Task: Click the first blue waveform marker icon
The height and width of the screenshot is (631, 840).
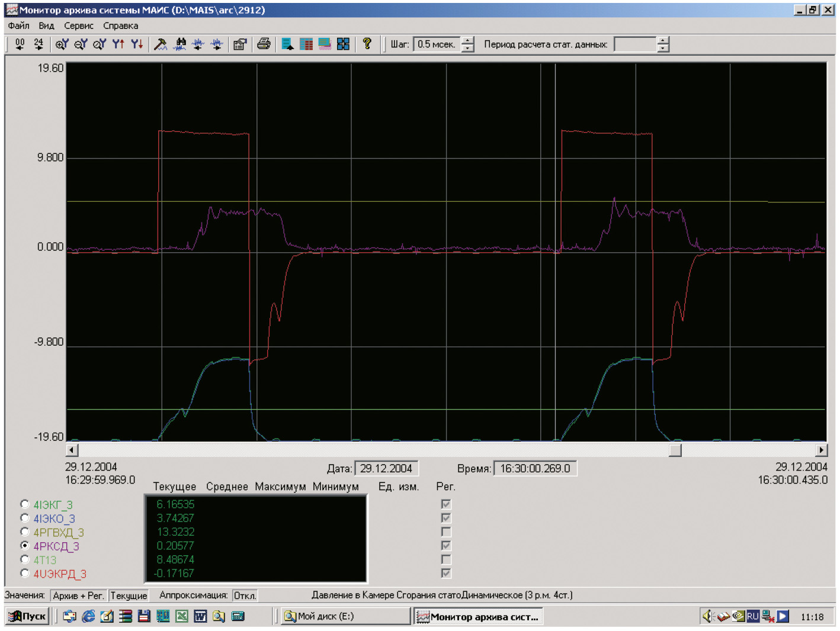Action: pyautogui.click(x=198, y=44)
